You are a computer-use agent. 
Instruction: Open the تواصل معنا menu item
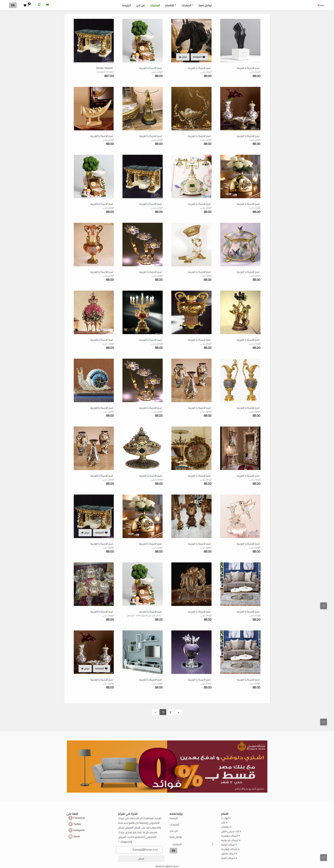[x=205, y=5]
